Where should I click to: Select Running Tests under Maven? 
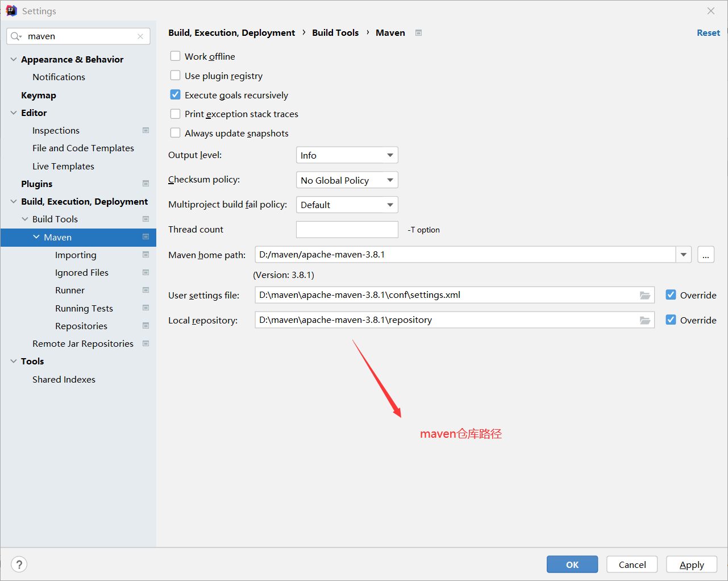84,308
